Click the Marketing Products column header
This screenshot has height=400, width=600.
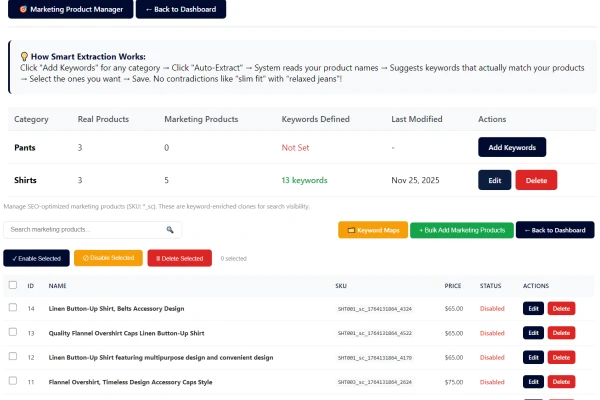click(201, 119)
